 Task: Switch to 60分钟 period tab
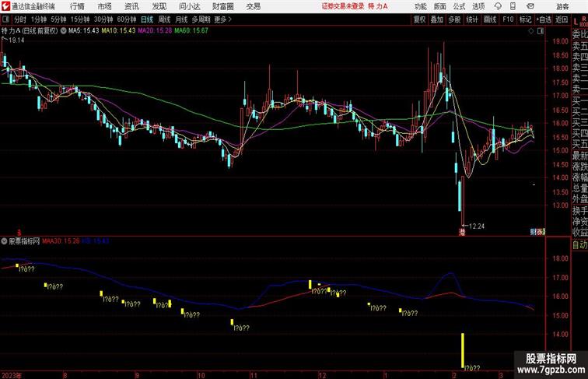coord(126,19)
